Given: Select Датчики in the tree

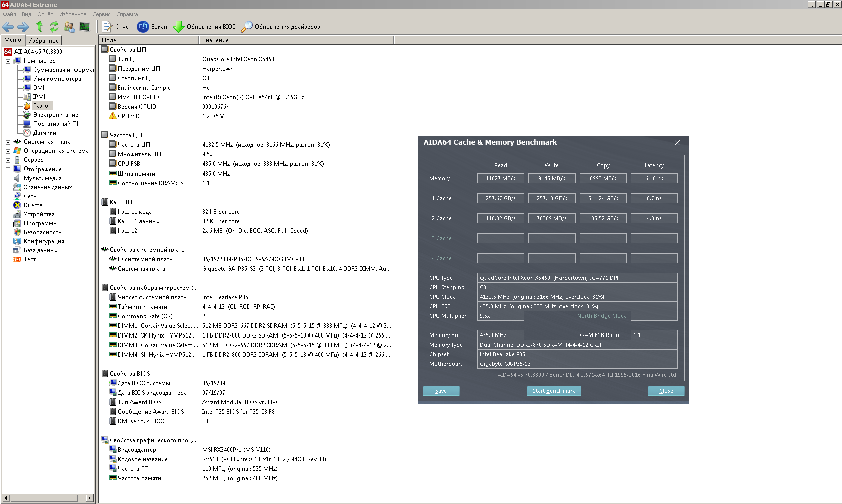Looking at the screenshot, I should coord(44,133).
